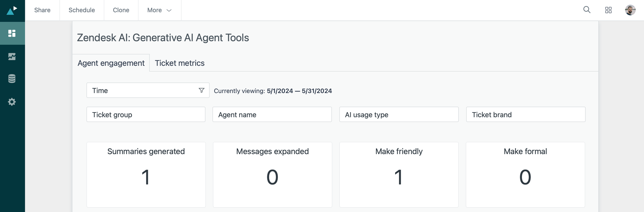This screenshot has width=644, height=212.
Task: Open the AI usage type filter
Action: tap(399, 115)
